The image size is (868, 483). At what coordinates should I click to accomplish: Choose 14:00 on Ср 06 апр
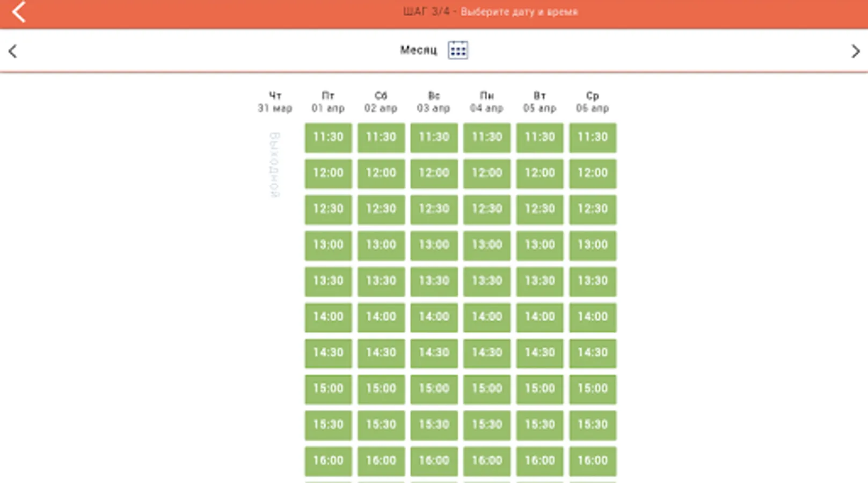coord(593,317)
